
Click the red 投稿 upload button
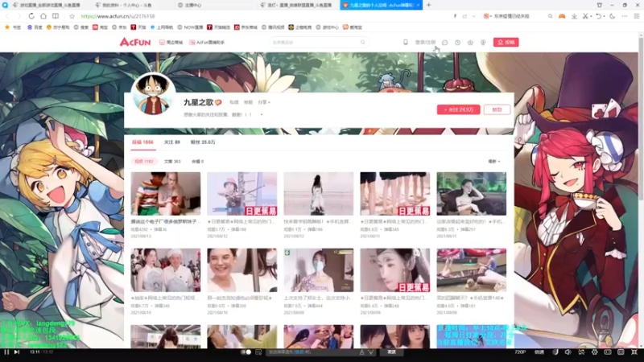coord(506,43)
